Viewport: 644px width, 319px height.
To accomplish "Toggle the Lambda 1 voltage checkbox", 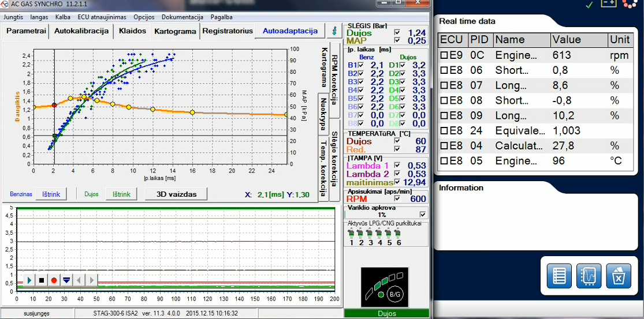I will pos(397,165).
